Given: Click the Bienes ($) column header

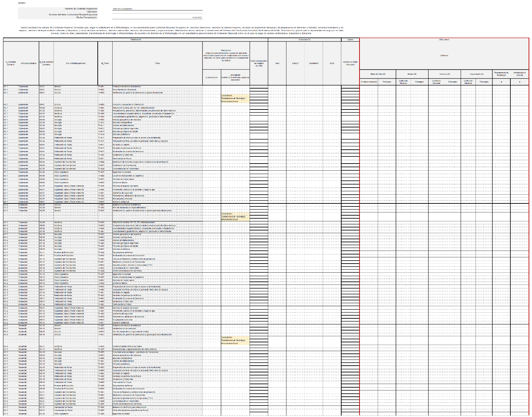Looking at the screenshot, I should [x=412, y=74].
